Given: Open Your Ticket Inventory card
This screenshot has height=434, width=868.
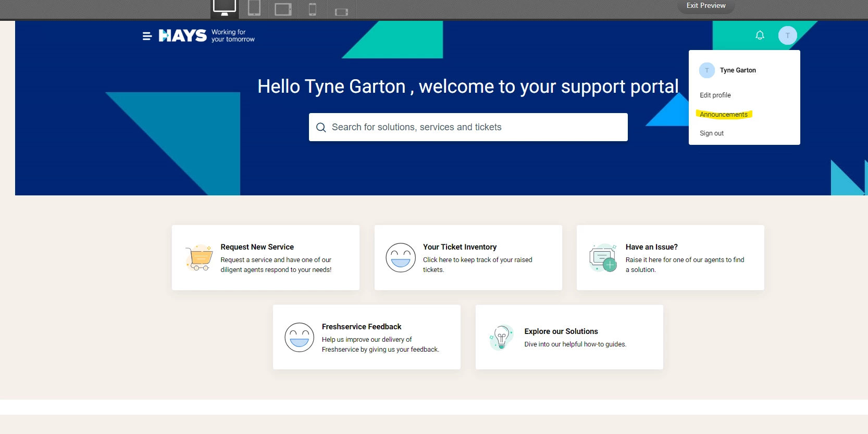Looking at the screenshot, I should 468,258.
